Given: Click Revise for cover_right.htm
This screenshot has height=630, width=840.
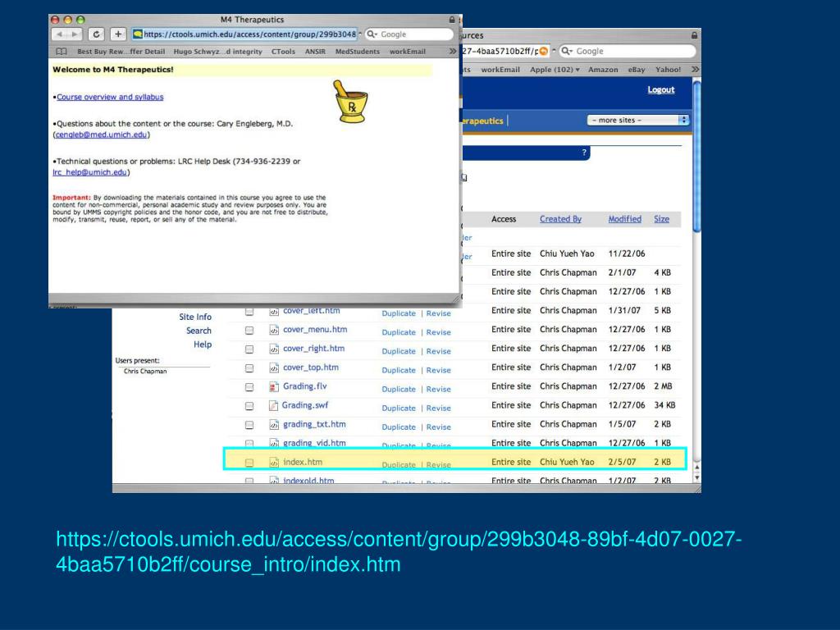Looking at the screenshot, I should 438,351.
